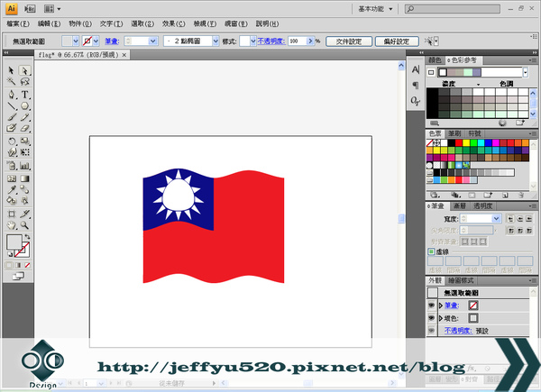Select the Symbol Sprayer tool

pyautogui.click(x=11, y=166)
